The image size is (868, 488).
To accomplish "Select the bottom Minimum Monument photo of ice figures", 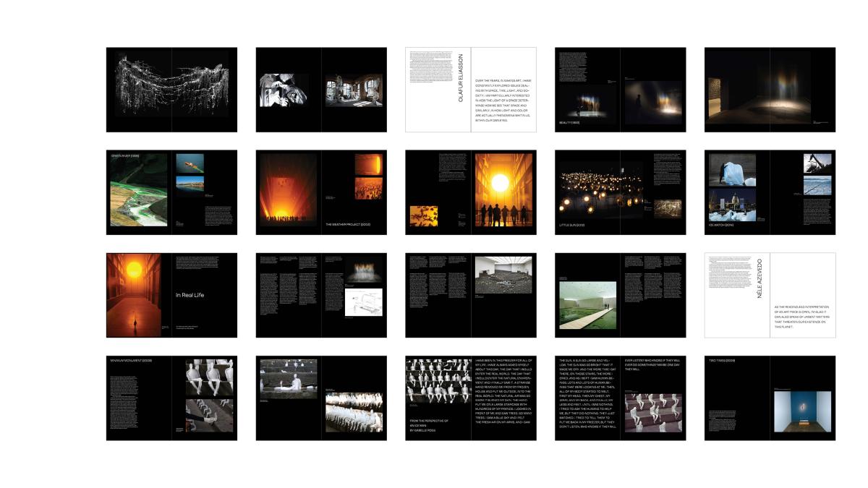I will 209,416.
